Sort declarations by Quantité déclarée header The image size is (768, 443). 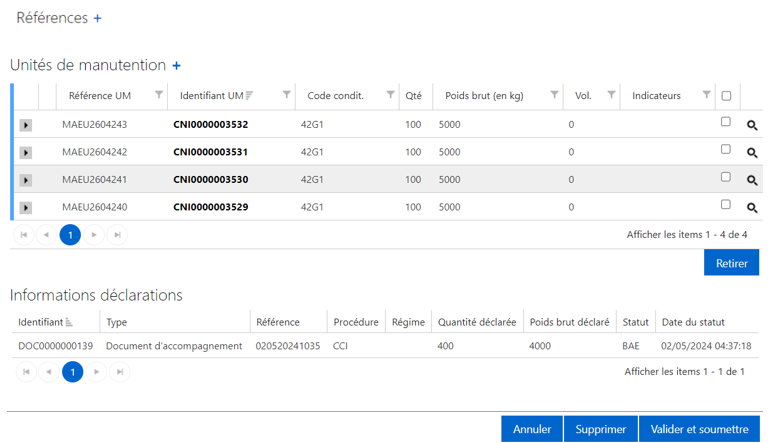[477, 322]
